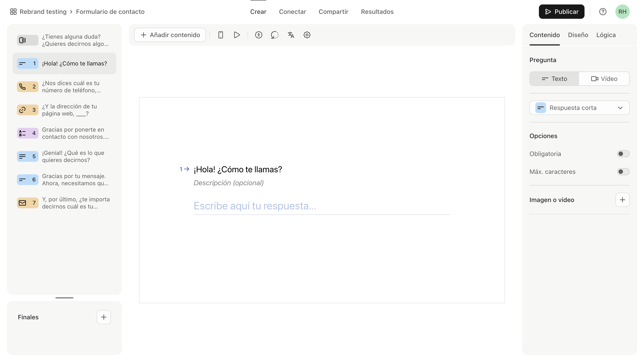
Task: Open the help question mark icon
Action: (x=603, y=11)
